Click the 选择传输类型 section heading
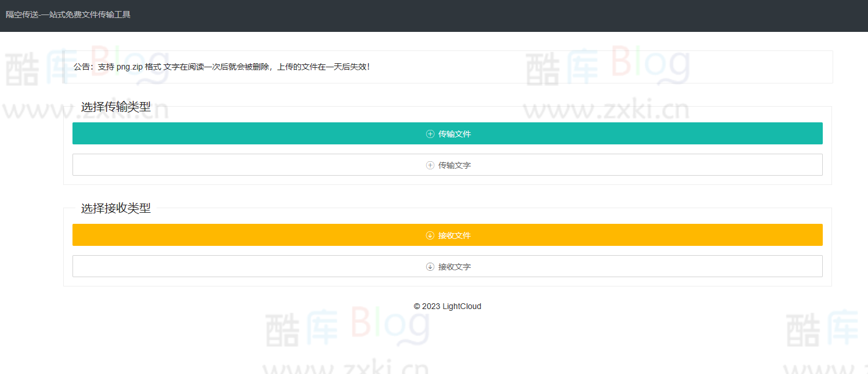This screenshot has width=868, height=374. (x=115, y=107)
